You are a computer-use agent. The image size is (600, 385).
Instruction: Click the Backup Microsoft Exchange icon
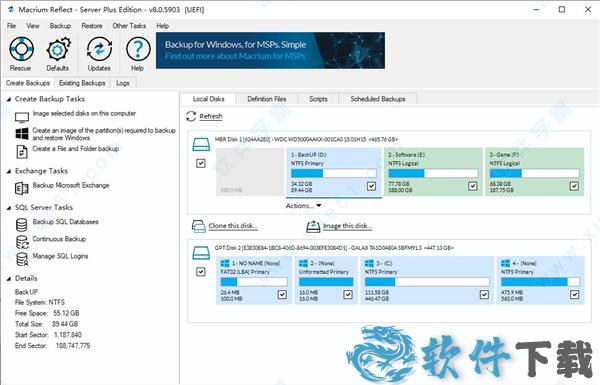[22, 188]
